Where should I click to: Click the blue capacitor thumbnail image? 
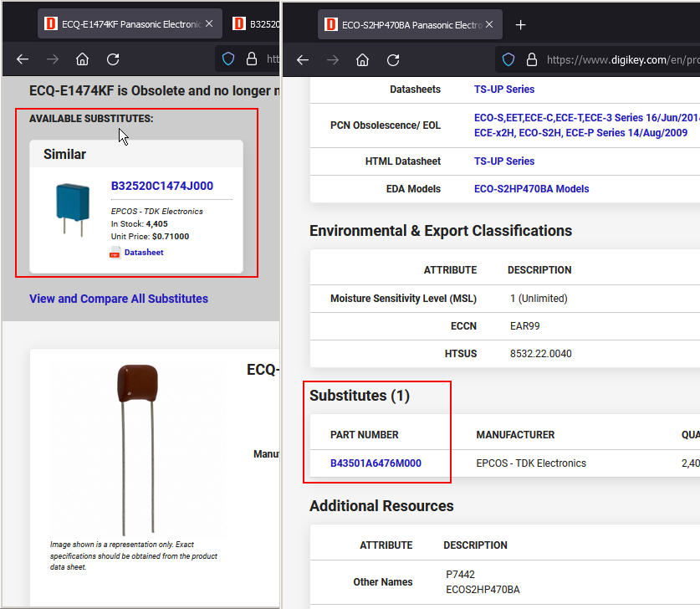point(73,209)
